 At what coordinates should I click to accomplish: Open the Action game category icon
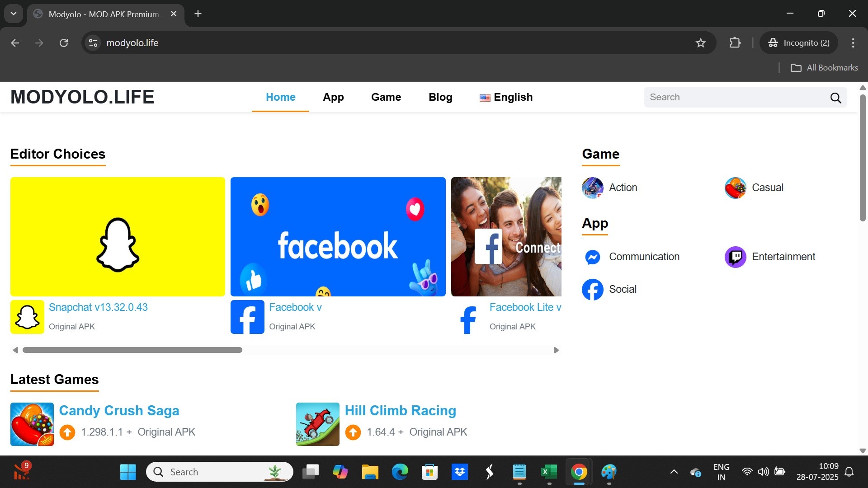(x=592, y=188)
